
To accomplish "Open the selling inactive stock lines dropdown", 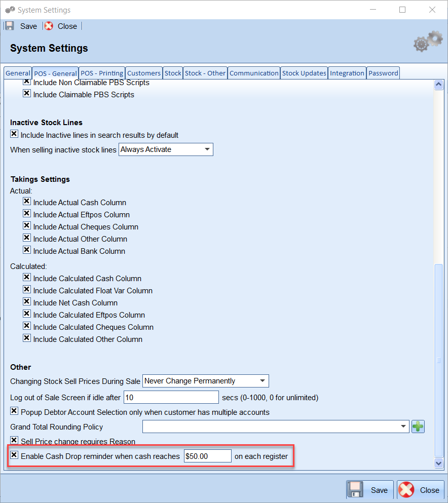I will pos(166,149).
